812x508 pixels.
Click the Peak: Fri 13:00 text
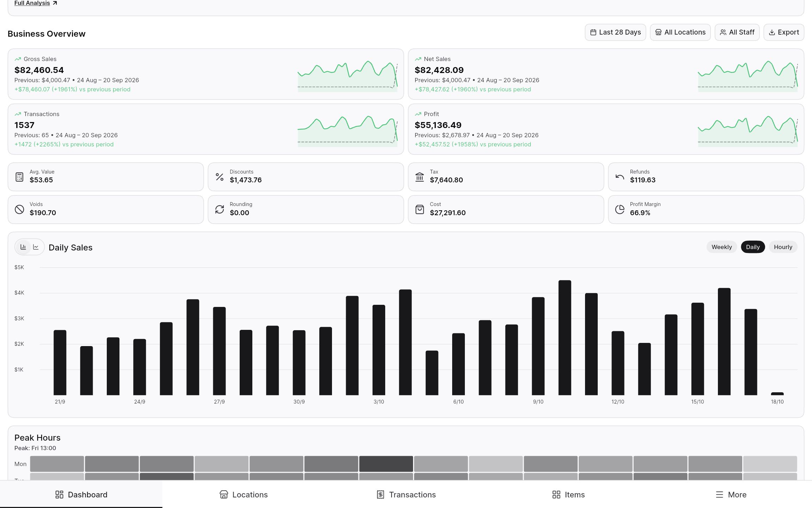pos(35,448)
